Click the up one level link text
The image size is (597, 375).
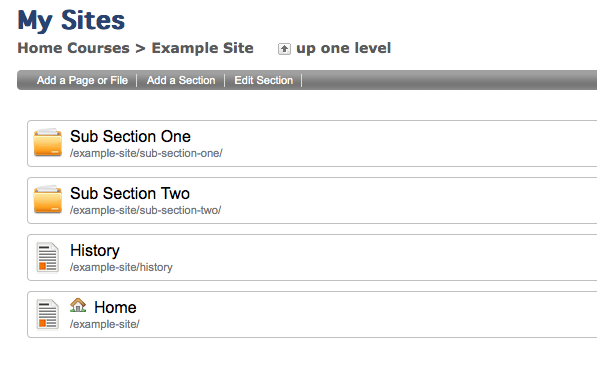(343, 48)
